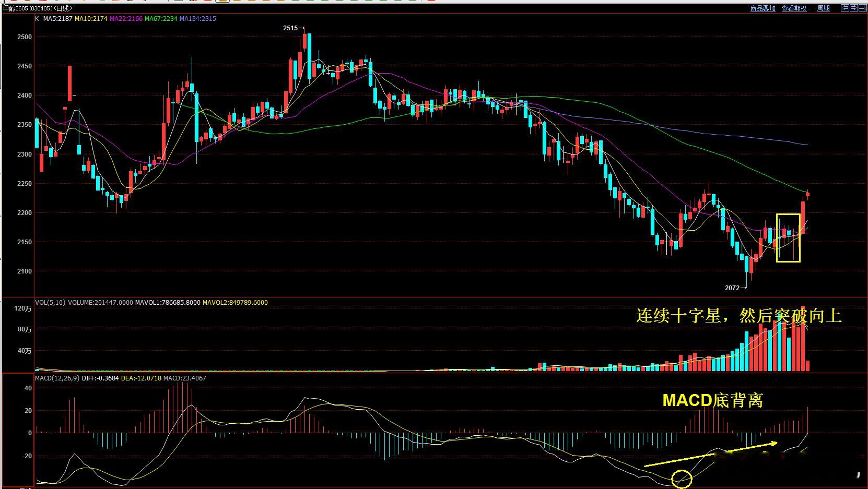Click the DIFF:-0.3684 value
The height and width of the screenshot is (489, 868).
click(x=100, y=378)
